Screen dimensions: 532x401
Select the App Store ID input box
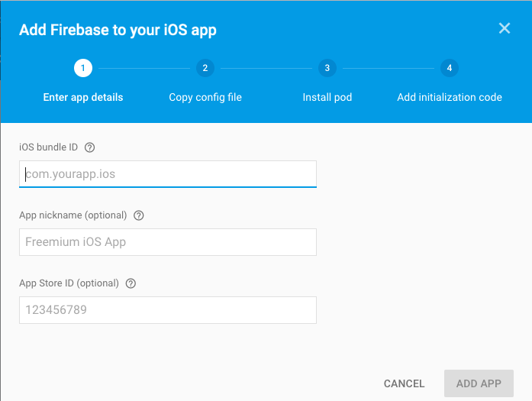(168, 310)
